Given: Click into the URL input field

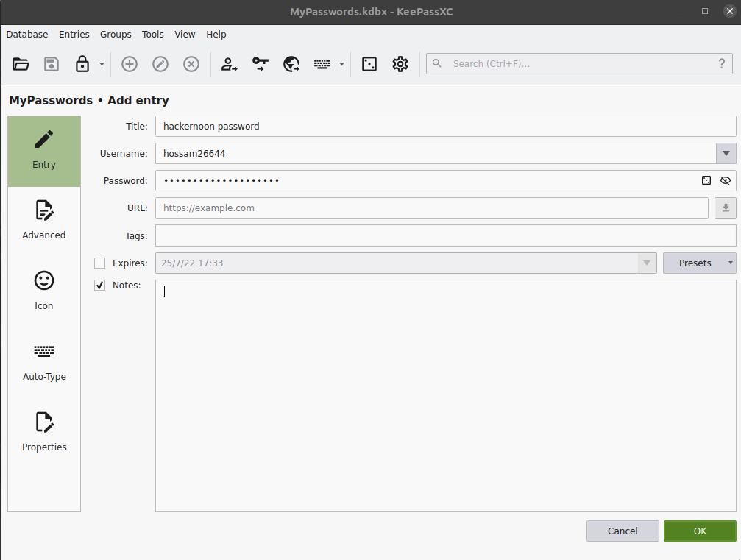Looking at the screenshot, I should tap(431, 208).
